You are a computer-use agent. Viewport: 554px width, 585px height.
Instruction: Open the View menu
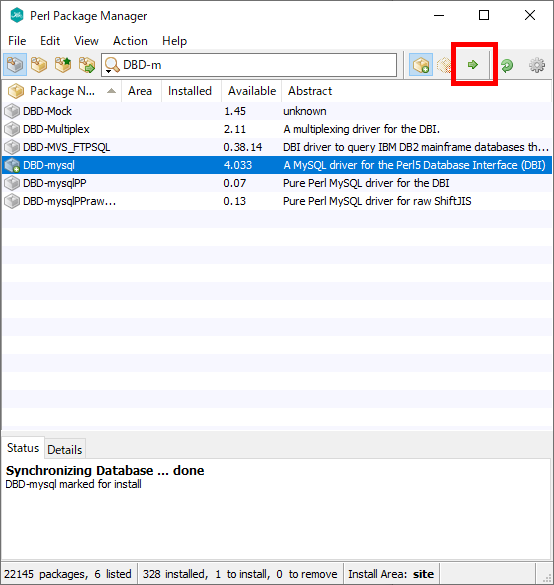click(86, 41)
